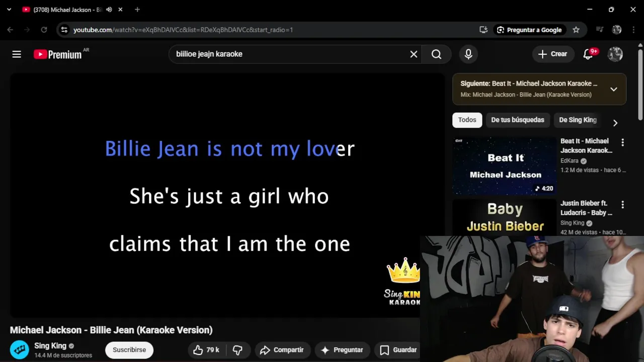Click Suscribirse to Sing King
This screenshot has width=644, height=362.
point(129,350)
